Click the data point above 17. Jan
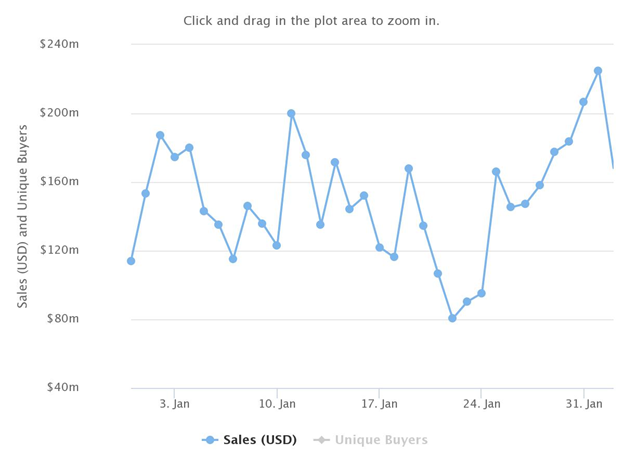The image size is (624, 468). 379,247
